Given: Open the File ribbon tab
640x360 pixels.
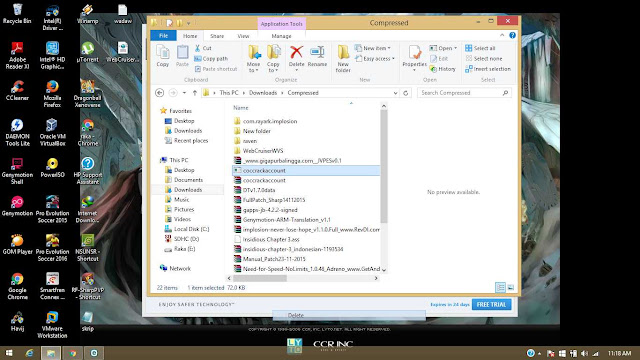Looking at the screenshot, I should pos(163,36).
